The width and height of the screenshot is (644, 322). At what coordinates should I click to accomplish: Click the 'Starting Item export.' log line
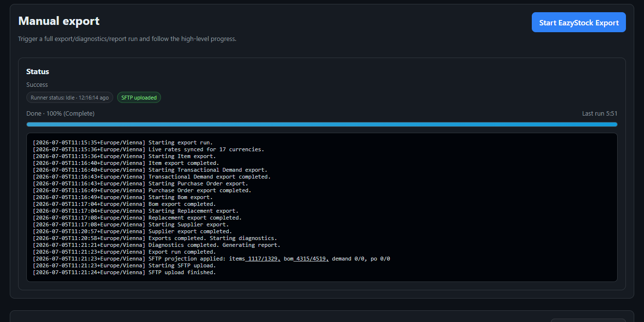(124, 156)
